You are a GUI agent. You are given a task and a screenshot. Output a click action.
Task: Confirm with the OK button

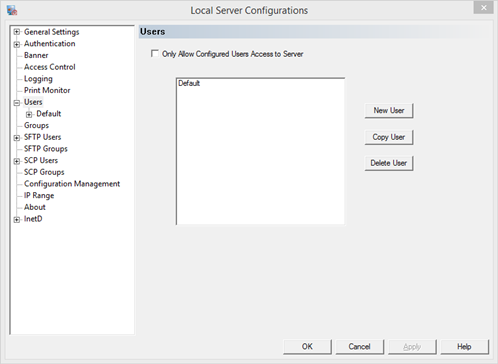[x=307, y=347]
